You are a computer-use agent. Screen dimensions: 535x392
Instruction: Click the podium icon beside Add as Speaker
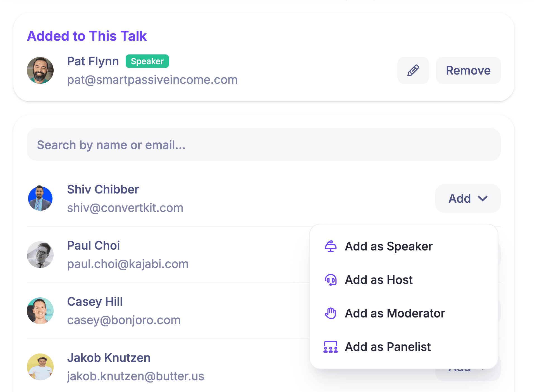331,246
